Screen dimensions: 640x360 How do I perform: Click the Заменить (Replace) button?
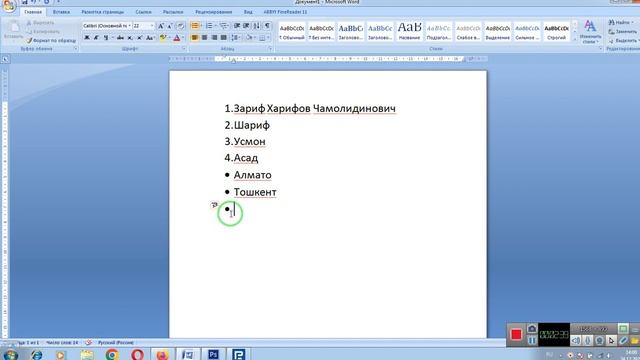tap(622, 31)
